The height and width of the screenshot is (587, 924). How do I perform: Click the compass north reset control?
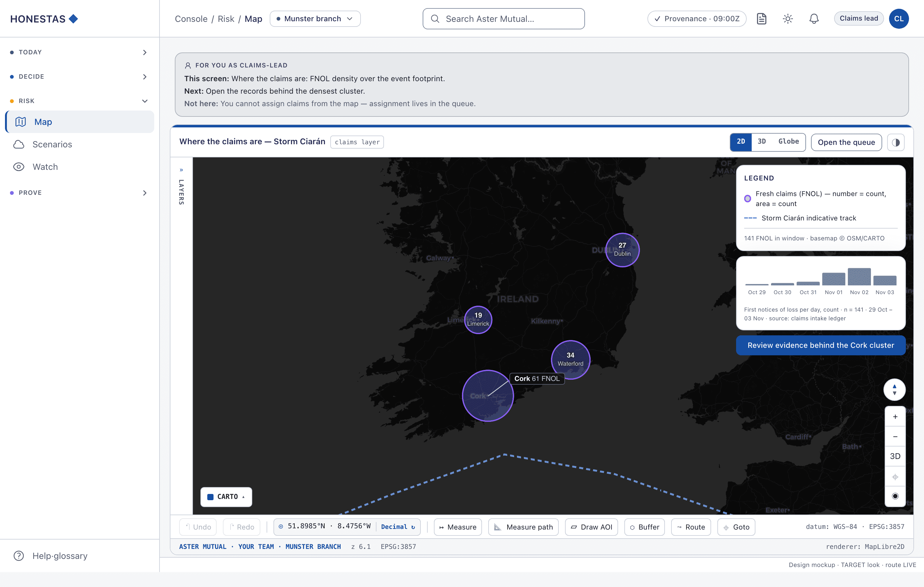point(894,390)
